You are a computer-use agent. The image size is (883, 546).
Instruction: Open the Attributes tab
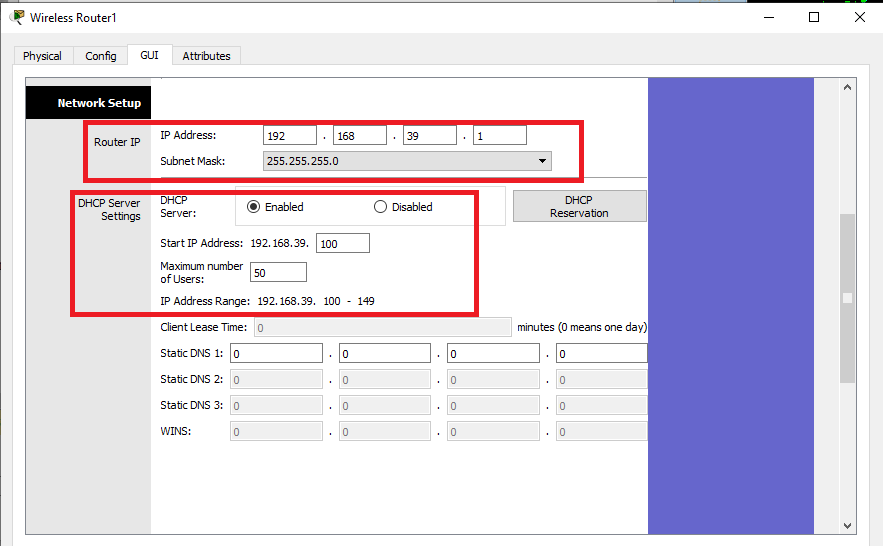[206, 56]
